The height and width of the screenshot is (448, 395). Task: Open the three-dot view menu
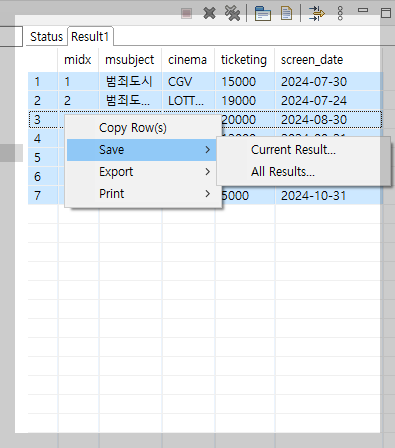(x=340, y=13)
